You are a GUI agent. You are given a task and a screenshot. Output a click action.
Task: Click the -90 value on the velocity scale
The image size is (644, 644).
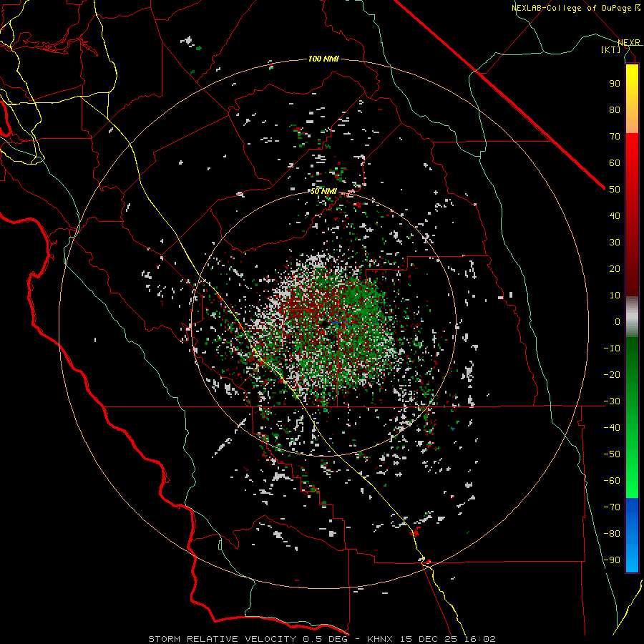(612, 560)
